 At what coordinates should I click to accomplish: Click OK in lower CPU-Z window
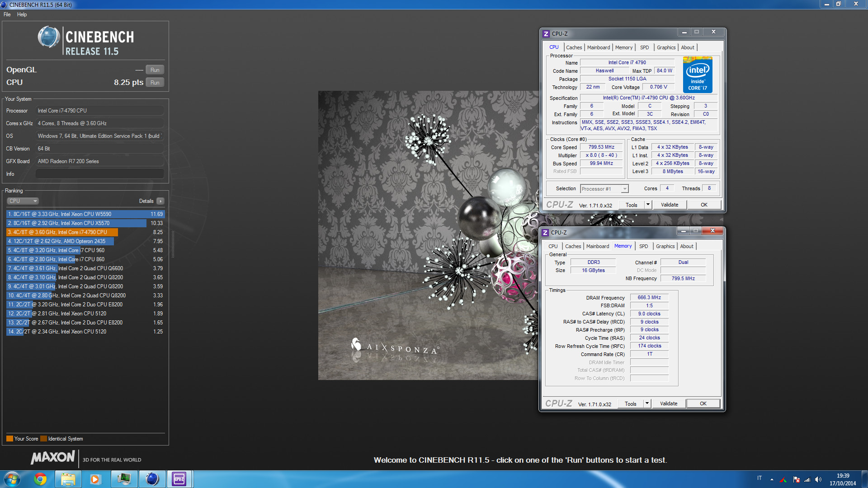pyautogui.click(x=703, y=404)
